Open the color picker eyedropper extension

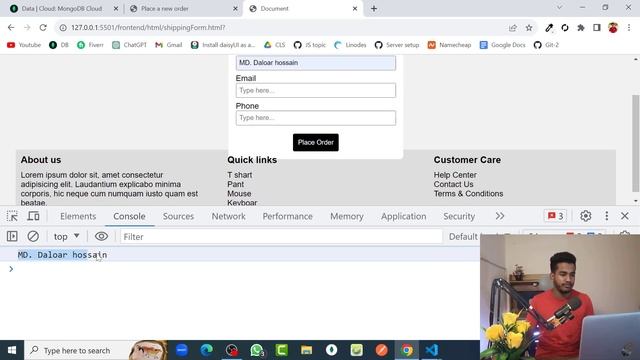click(549, 27)
